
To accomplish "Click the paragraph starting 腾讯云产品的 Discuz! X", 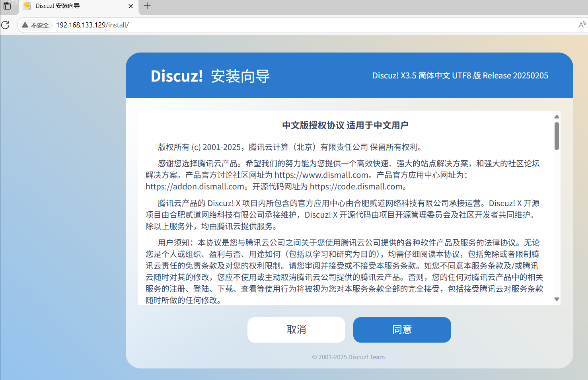I will 343,215.
